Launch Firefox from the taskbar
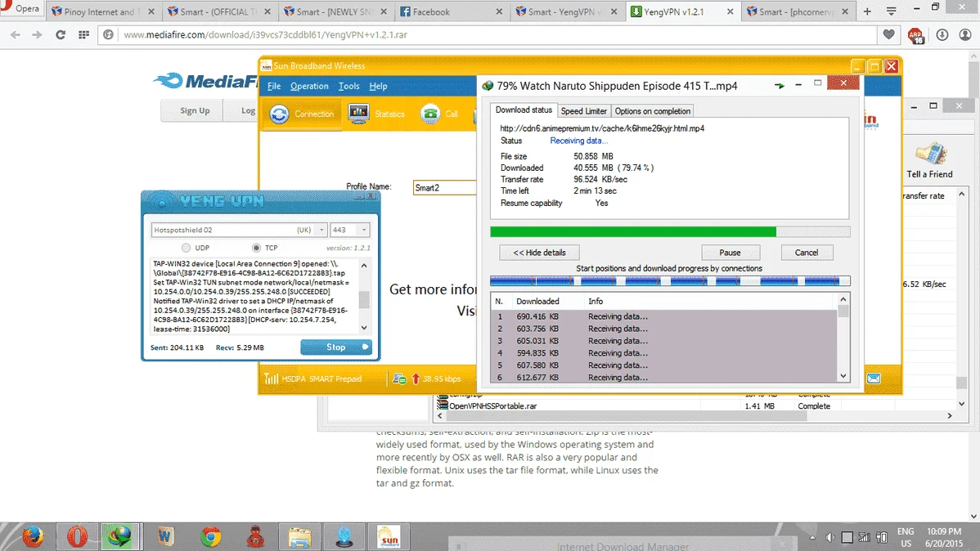Screen dimensions: 980x551 pyautogui.click(x=33, y=536)
